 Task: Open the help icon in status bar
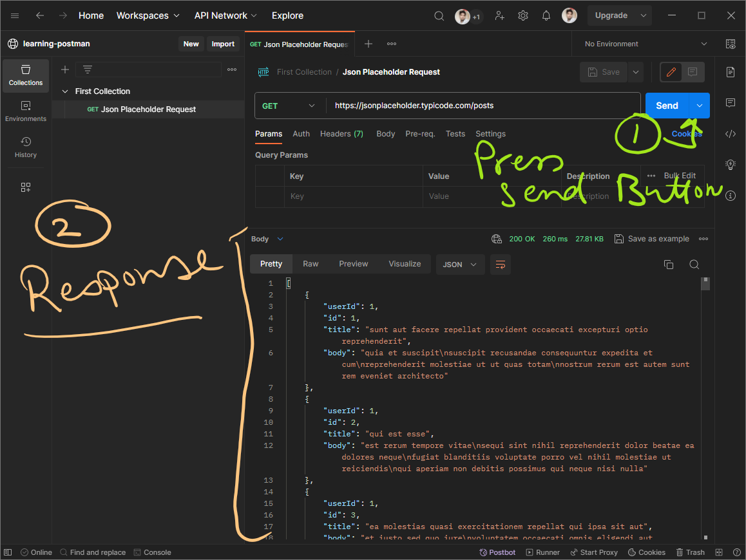736,552
